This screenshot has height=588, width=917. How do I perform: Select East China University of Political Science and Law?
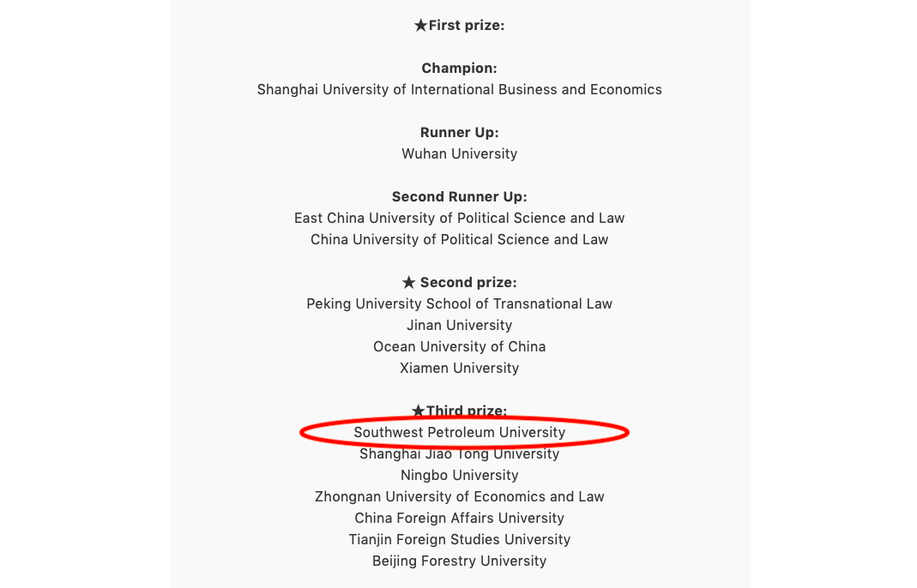tap(459, 219)
